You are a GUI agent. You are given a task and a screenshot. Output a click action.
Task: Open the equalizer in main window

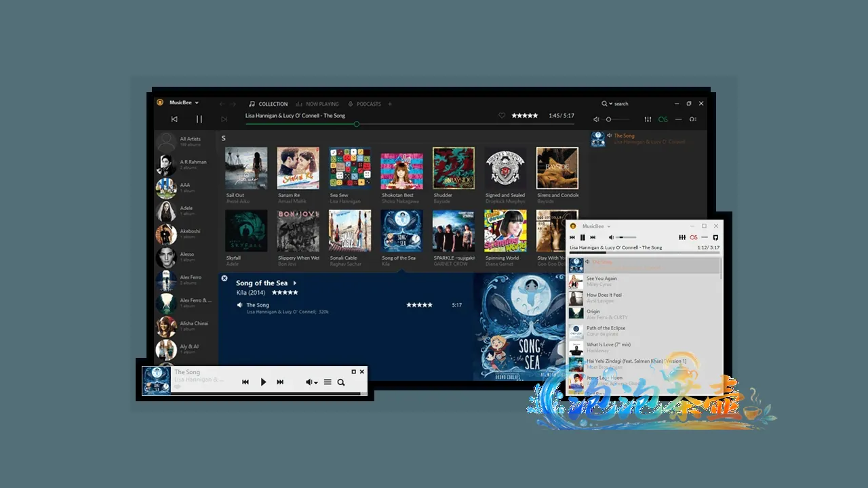click(648, 119)
